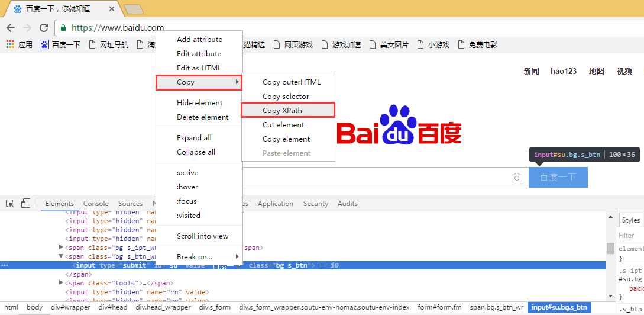Click the camera image-search icon
This screenshot has height=315, width=644.
pyautogui.click(x=517, y=178)
